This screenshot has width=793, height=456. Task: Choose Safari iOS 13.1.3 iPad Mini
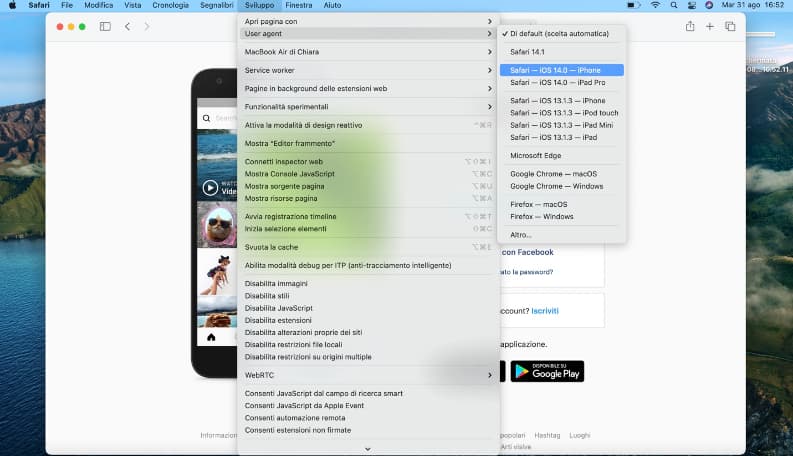click(561, 125)
